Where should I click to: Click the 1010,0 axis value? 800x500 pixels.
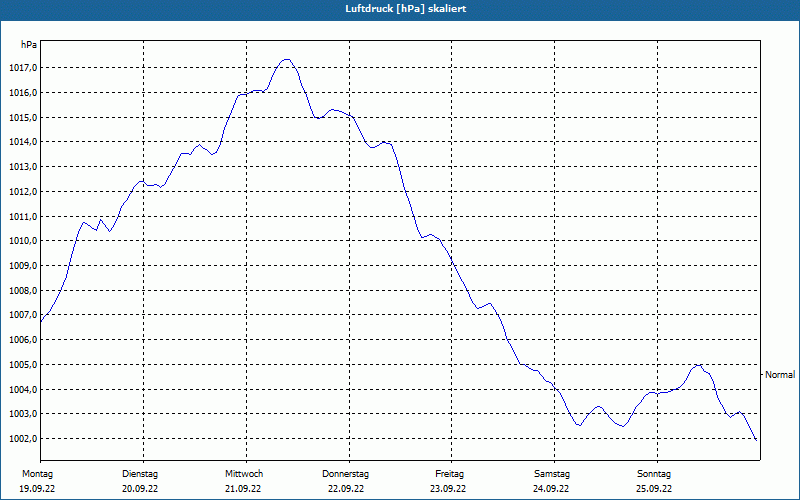tap(23, 241)
